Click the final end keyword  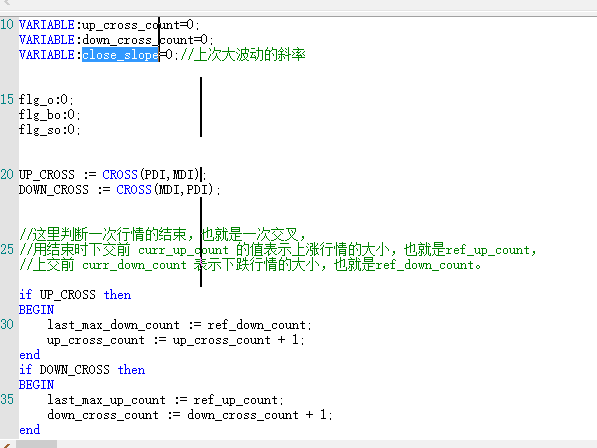29,430
